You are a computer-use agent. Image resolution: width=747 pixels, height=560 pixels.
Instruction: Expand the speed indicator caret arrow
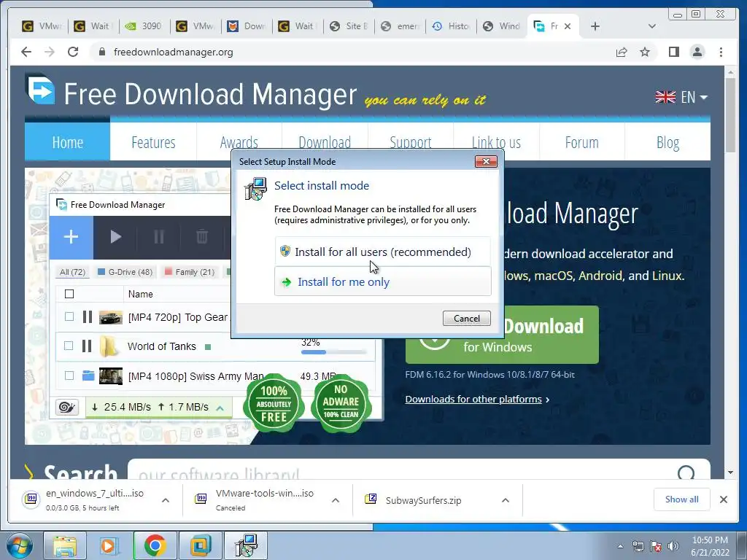pyautogui.click(x=220, y=408)
